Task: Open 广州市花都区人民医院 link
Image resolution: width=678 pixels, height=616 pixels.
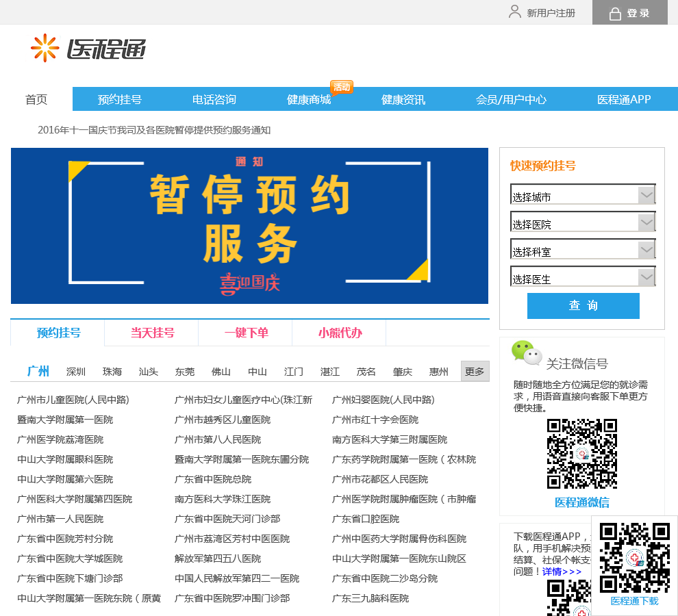Action: point(379,479)
